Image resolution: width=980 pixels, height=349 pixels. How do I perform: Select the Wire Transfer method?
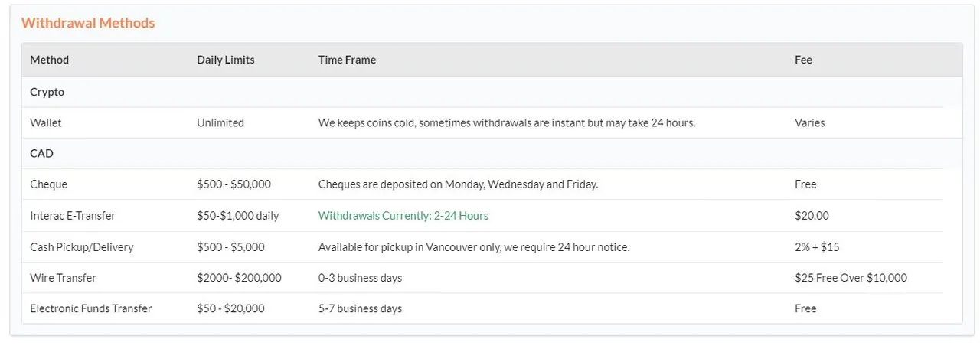pyautogui.click(x=63, y=278)
